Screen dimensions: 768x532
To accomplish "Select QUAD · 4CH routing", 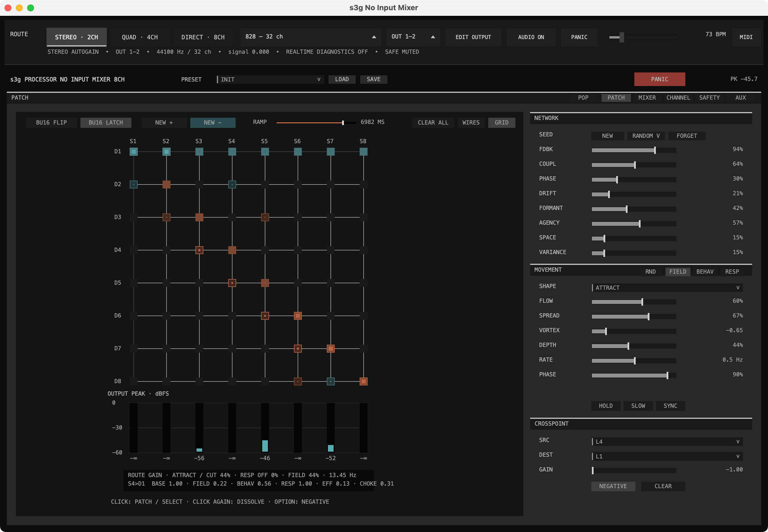I will click(x=140, y=37).
